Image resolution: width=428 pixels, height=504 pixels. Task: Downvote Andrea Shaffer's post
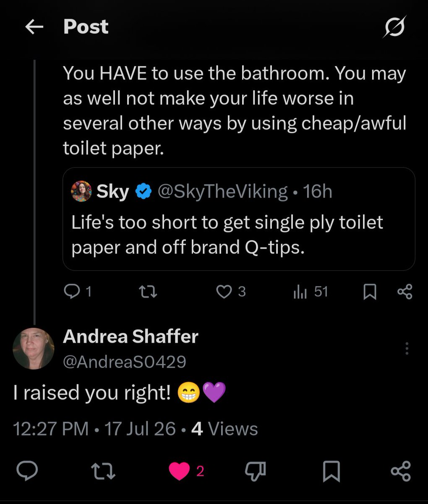click(x=255, y=471)
